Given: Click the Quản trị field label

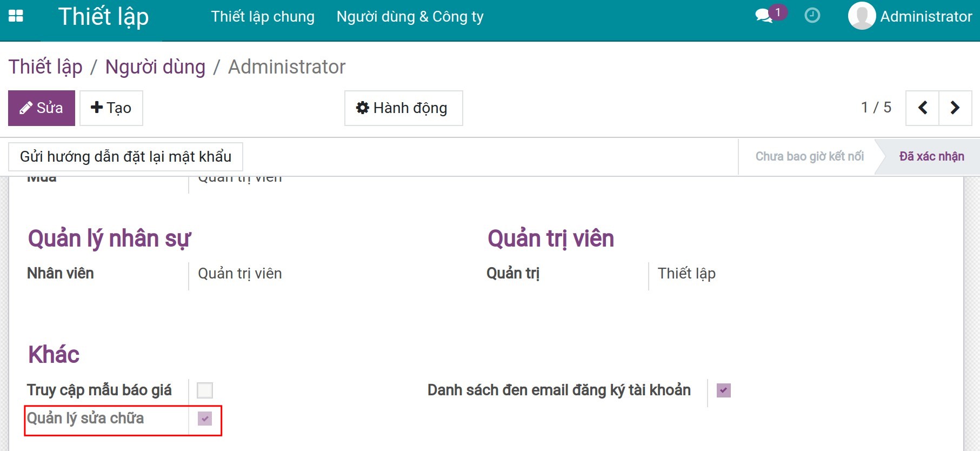Looking at the screenshot, I should (x=513, y=274).
